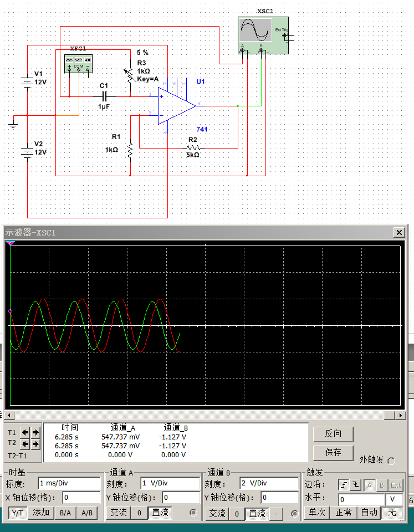The image size is (414, 532).
Task: Select the R2 5kΩ feedback resistor
Action: pos(193,148)
